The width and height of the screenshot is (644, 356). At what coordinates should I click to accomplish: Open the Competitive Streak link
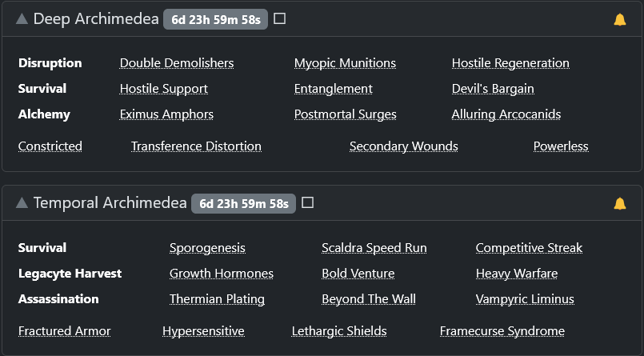pyautogui.click(x=529, y=248)
